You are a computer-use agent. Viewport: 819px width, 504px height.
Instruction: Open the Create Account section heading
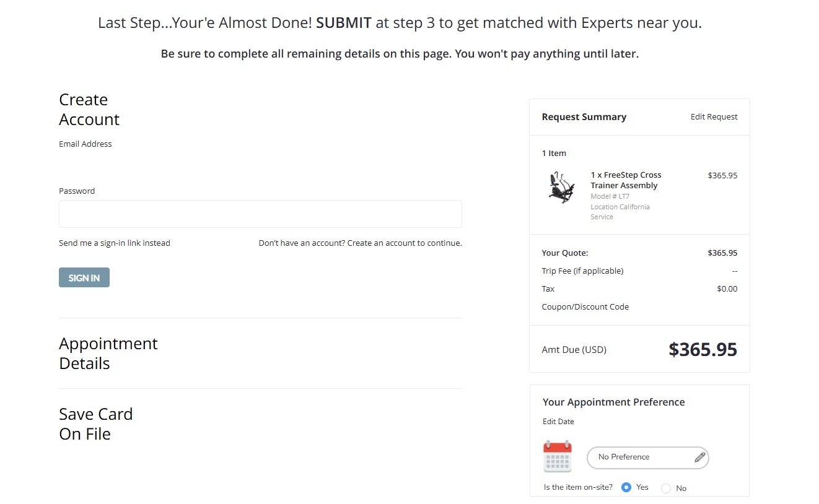pos(89,110)
